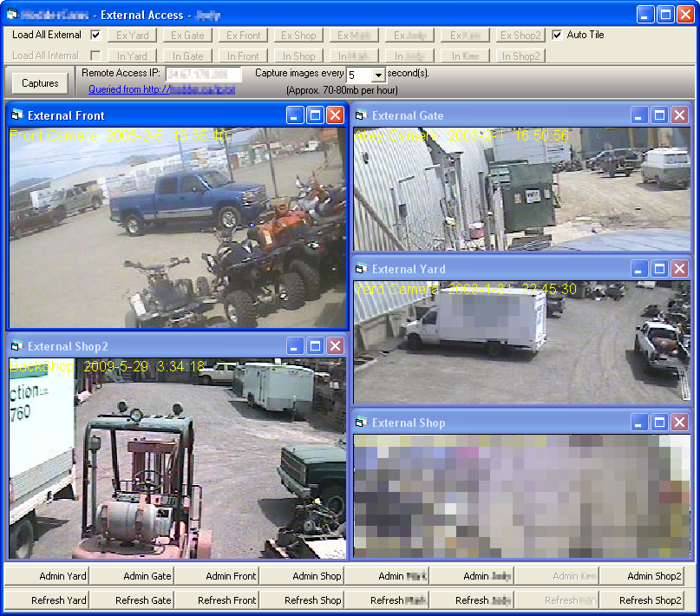This screenshot has height=616, width=700.
Task: Maximize the External Shop camera window
Action: (659, 423)
